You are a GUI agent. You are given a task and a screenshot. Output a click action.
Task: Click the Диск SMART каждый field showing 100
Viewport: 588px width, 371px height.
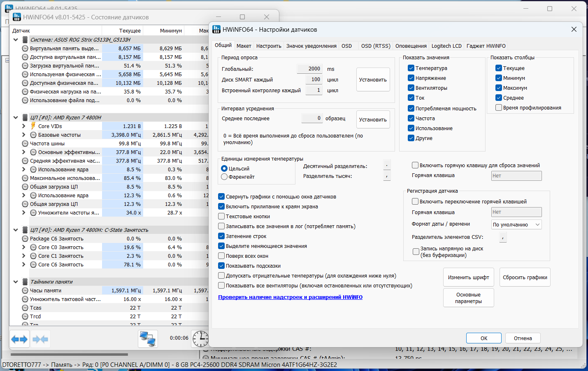tap(314, 79)
